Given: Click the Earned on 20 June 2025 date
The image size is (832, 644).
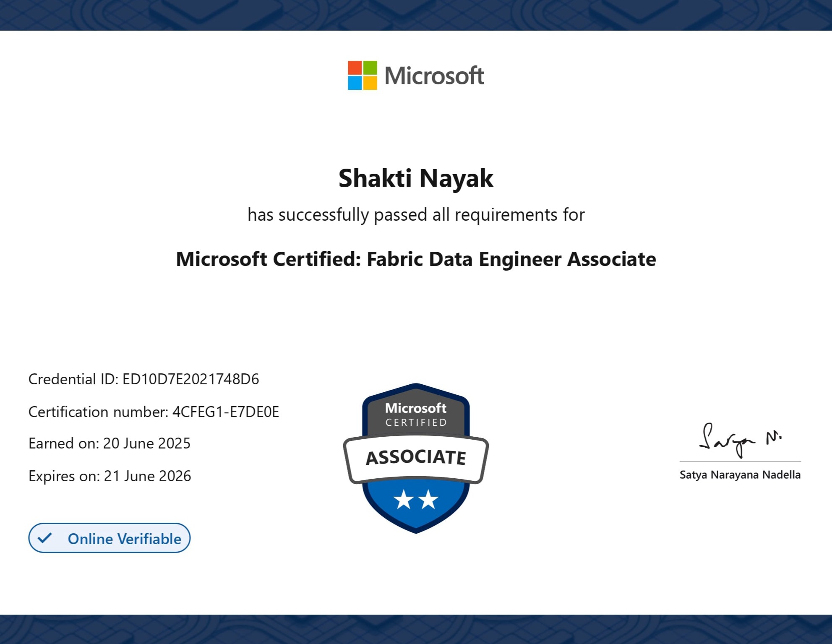Looking at the screenshot, I should click(109, 443).
